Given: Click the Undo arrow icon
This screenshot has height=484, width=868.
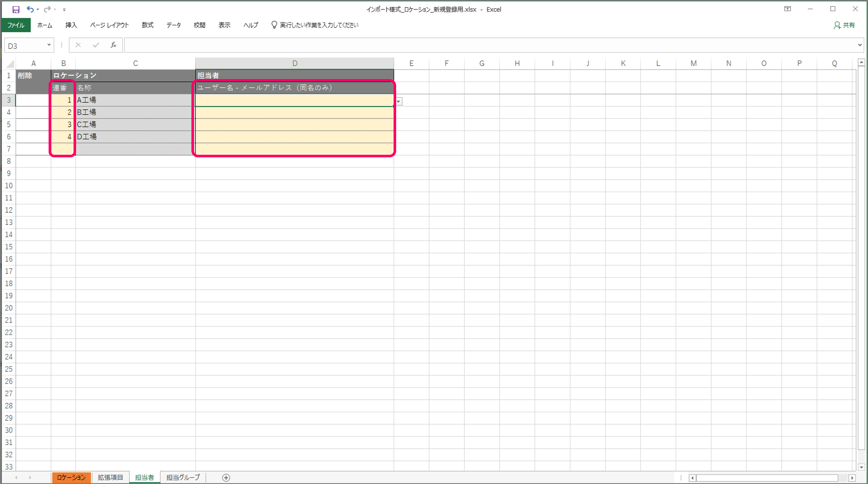Looking at the screenshot, I should click(x=30, y=9).
